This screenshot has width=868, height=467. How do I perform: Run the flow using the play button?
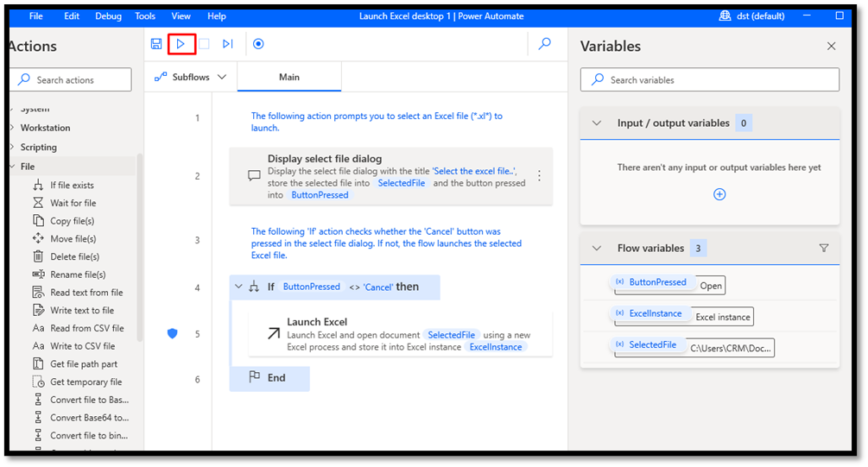(181, 44)
